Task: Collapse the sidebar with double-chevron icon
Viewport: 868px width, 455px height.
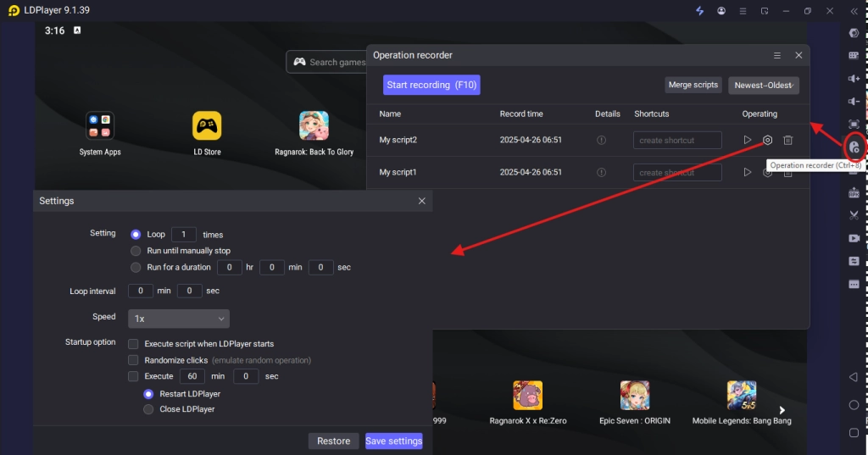Action: pos(854,10)
